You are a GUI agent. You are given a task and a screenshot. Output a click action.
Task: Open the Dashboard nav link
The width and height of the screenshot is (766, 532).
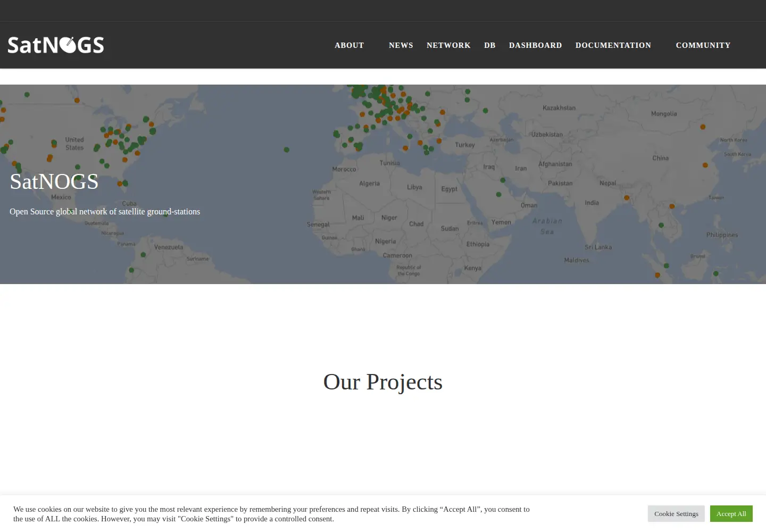click(x=536, y=45)
